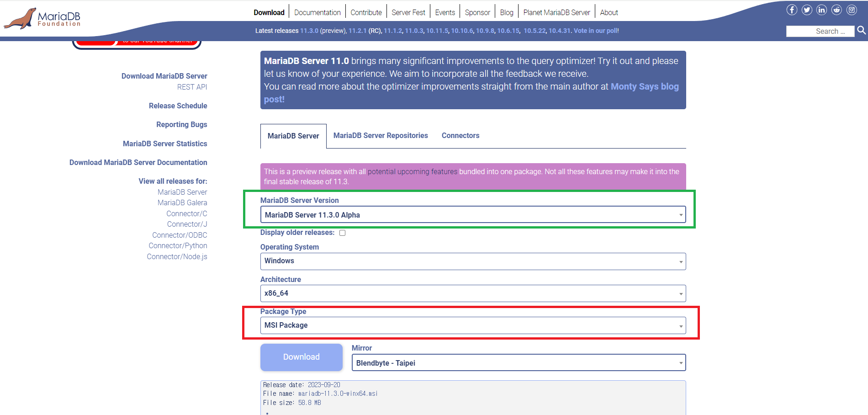The width and height of the screenshot is (868, 415).
Task: Open the About menu item
Action: tap(609, 12)
